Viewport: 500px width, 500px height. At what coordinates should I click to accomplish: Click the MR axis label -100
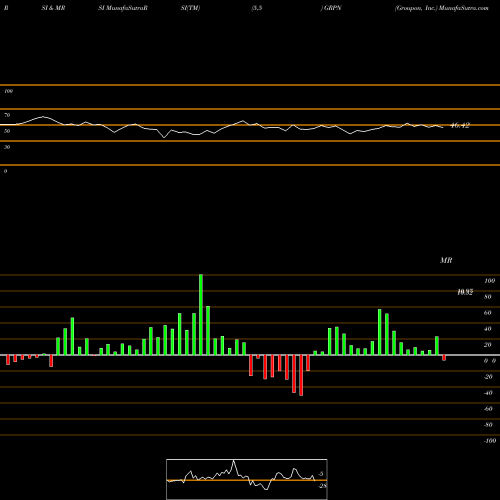click(490, 441)
